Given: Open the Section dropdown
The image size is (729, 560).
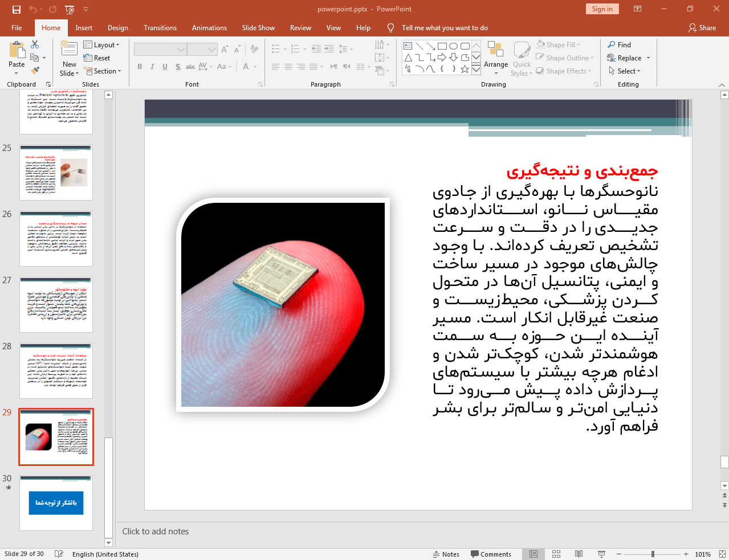Looking at the screenshot, I should 103,71.
